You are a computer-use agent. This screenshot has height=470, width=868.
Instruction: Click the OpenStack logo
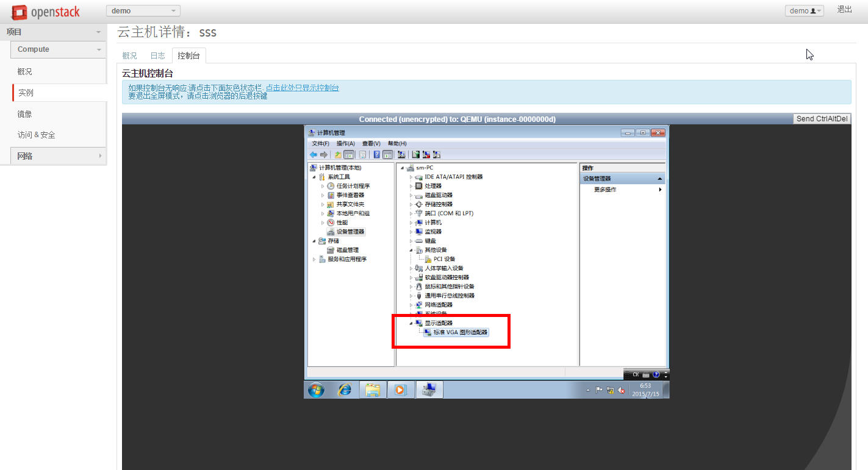(46, 12)
